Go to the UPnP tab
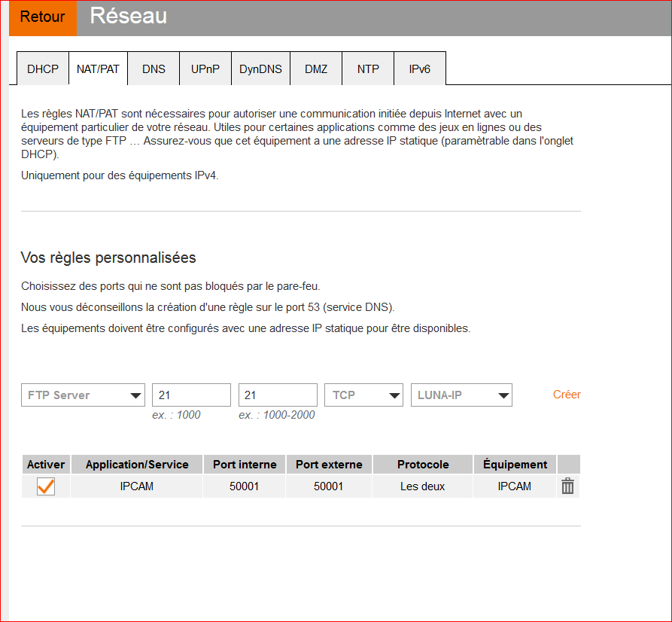The image size is (672, 622). 205,69
